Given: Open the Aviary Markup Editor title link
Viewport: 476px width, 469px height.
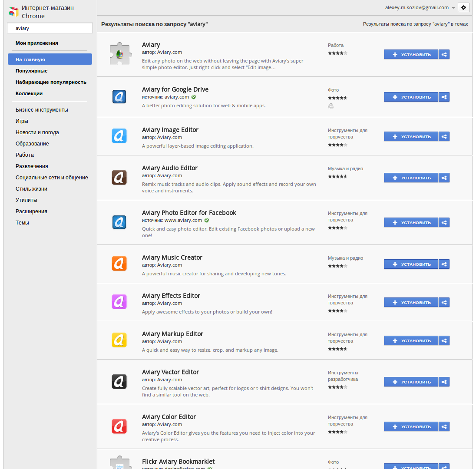Looking at the screenshot, I should [172, 334].
